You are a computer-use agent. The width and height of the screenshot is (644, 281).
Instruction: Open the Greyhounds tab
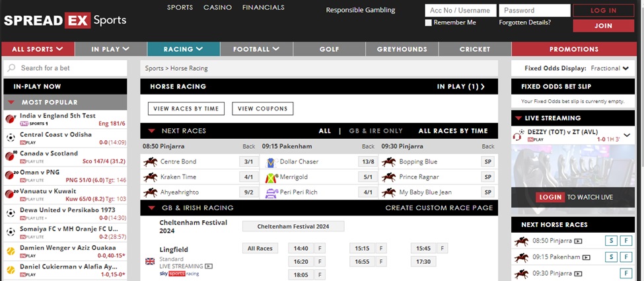coord(402,49)
